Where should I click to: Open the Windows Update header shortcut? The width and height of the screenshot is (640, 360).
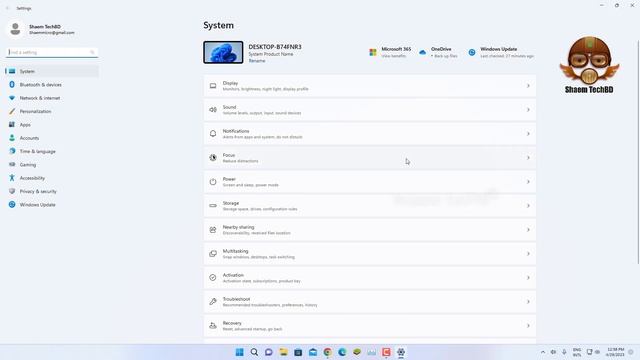pyautogui.click(x=501, y=52)
